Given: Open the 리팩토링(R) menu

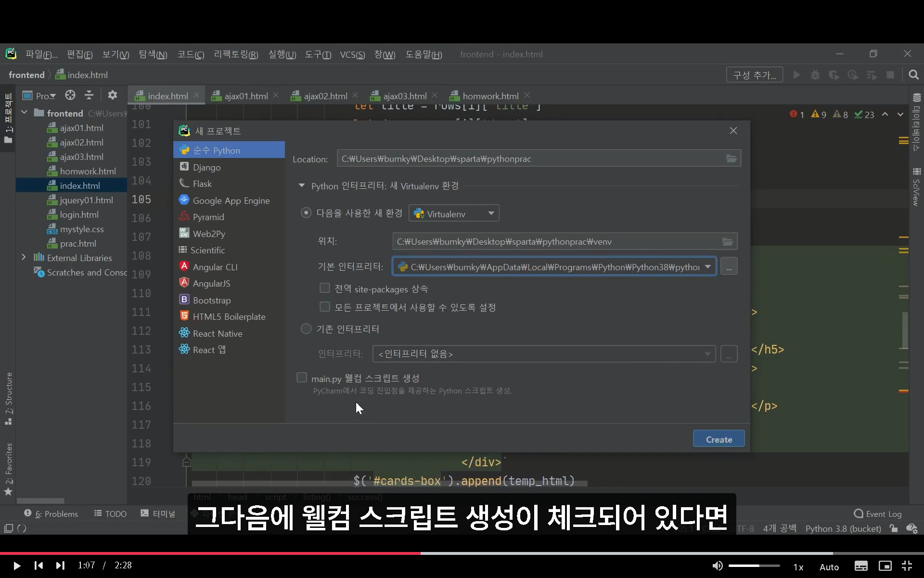Looking at the screenshot, I should pyautogui.click(x=236, y=54).
